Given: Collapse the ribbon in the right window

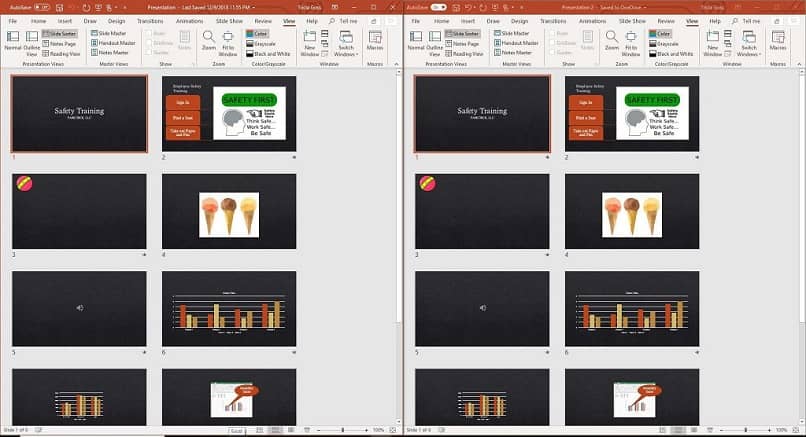Looking at the screenshot, I should pyautogui.click(x=799, y=64).
